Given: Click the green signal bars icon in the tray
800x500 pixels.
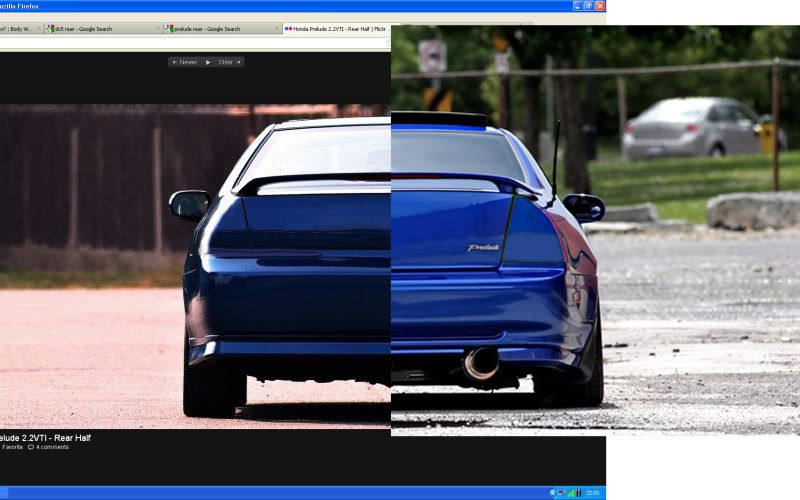Looking at the screenshot, I should coord(571,493).
